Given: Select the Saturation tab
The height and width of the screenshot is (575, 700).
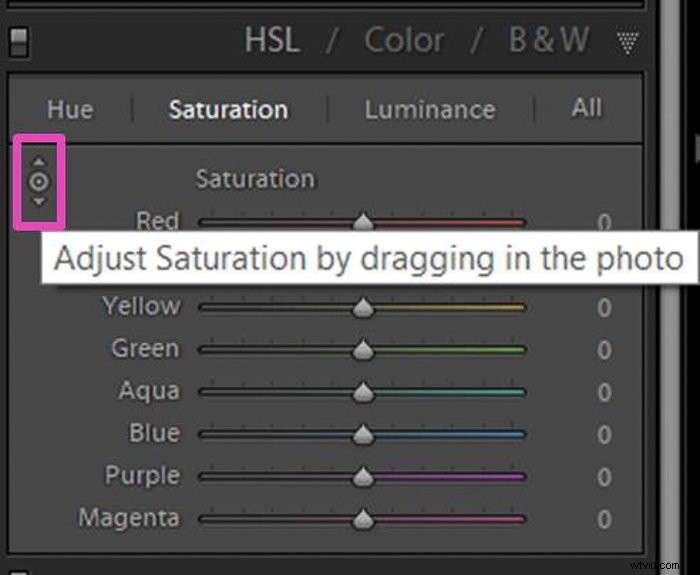Looking at the screenshot, I should [x=228, y=109].
